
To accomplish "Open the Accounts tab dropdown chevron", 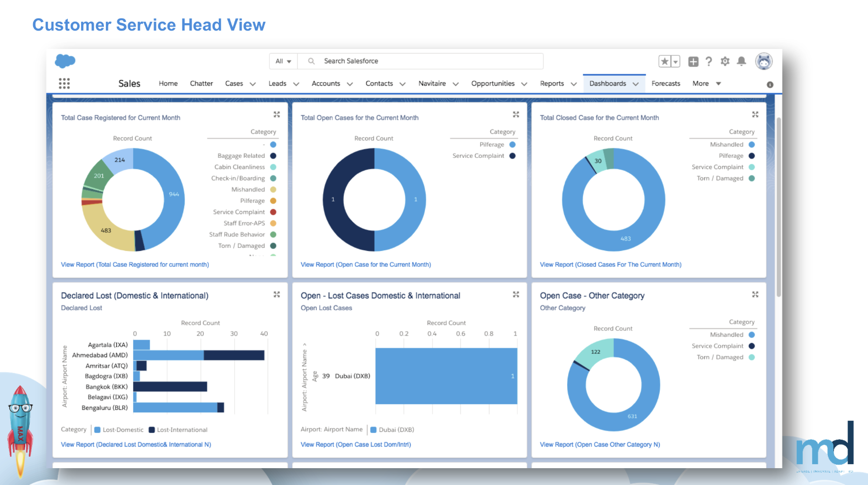I will 349,84.
